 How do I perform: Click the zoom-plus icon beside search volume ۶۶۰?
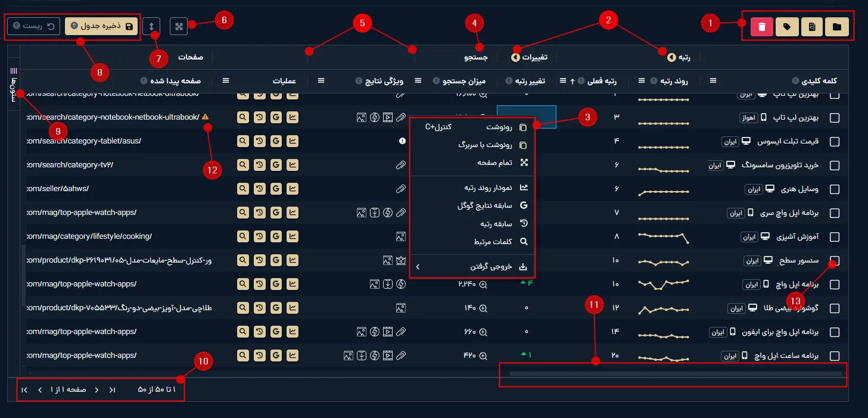483,332
